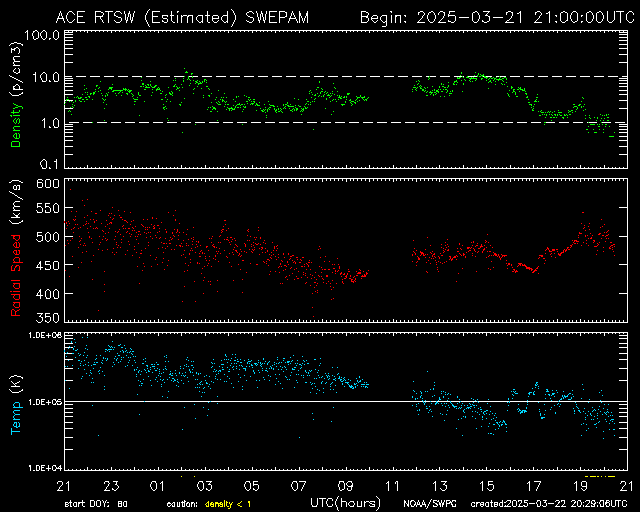Click the hour 19 time-axis label
The width and height of the screenshot is (640, 512).
click(x=580, y=486)
